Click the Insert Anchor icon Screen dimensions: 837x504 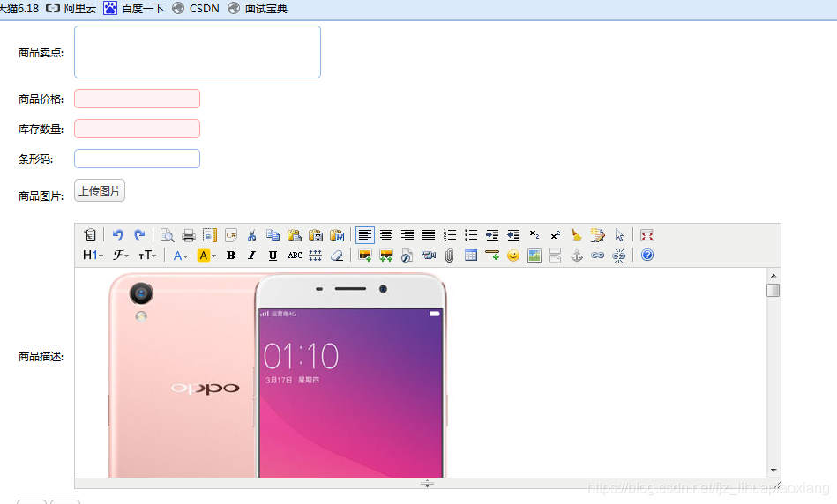577,255
